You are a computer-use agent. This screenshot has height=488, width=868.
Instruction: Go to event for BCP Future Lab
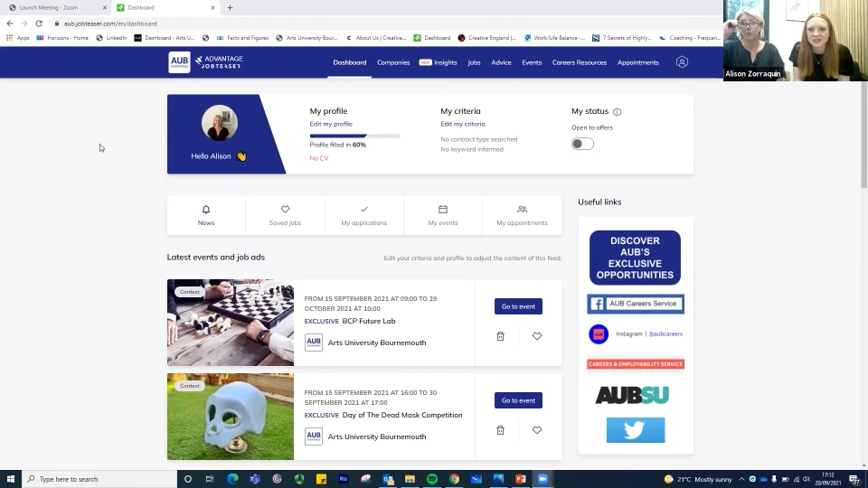518,306
